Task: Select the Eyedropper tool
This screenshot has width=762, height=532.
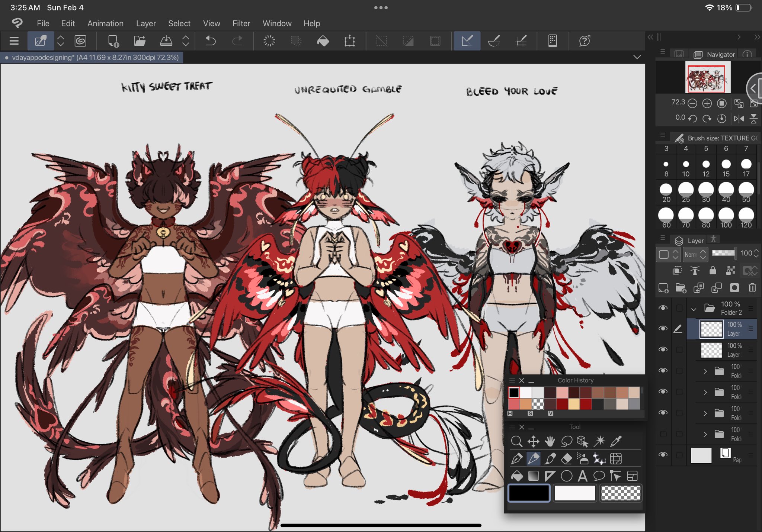Action: point(616,441)
